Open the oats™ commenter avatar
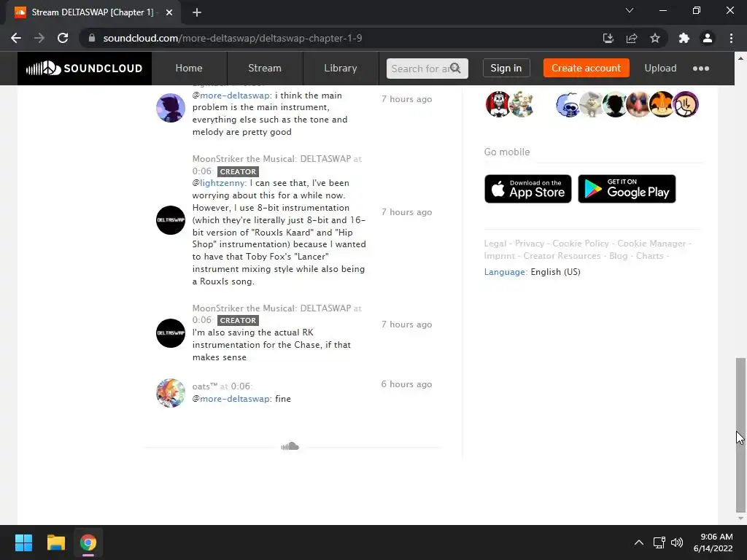 171,393
